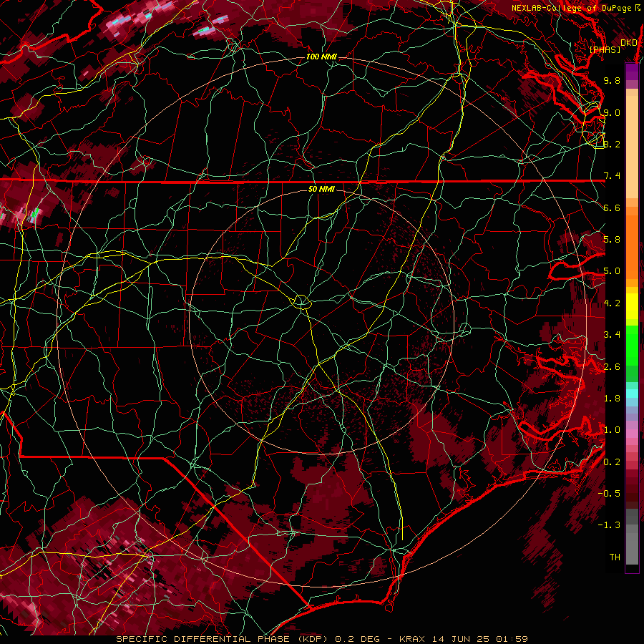Click the 50 NMI range ring label
Viewport: 644px width, 644px height.
point(321,189)
